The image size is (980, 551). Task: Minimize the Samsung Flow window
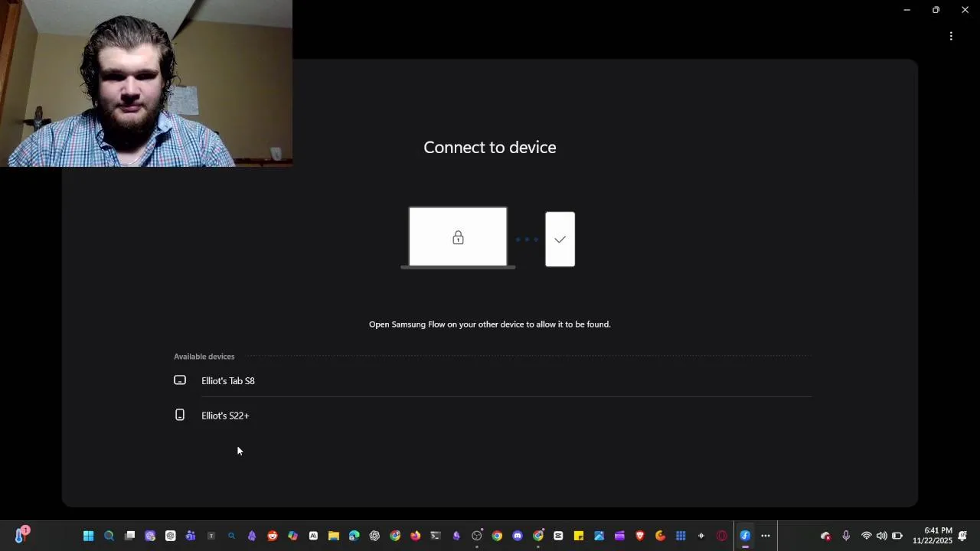(906, 10)
